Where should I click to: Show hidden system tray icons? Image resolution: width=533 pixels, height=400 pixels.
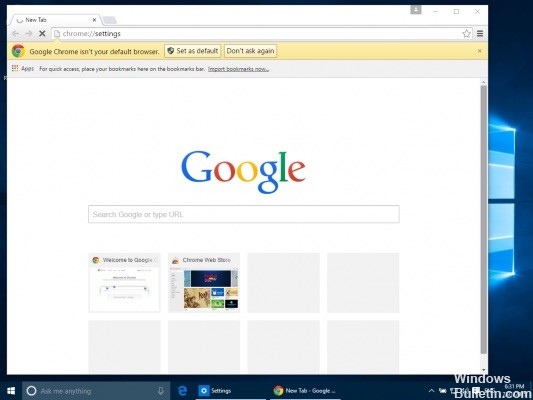coord(431,391)
